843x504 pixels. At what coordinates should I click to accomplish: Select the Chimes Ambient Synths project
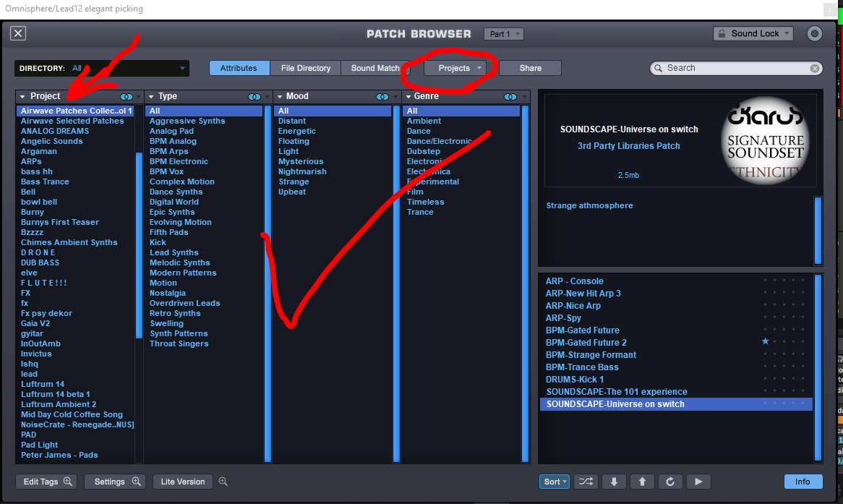(69, 242)
